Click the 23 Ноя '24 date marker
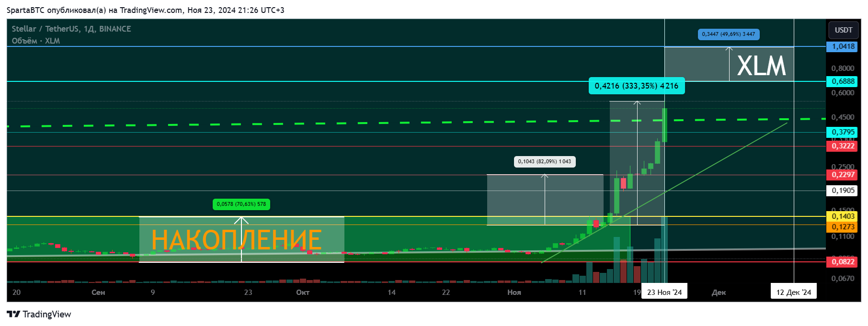Image resolution: width=868 pixels, height=326 pixels. [x=664, y=292]
